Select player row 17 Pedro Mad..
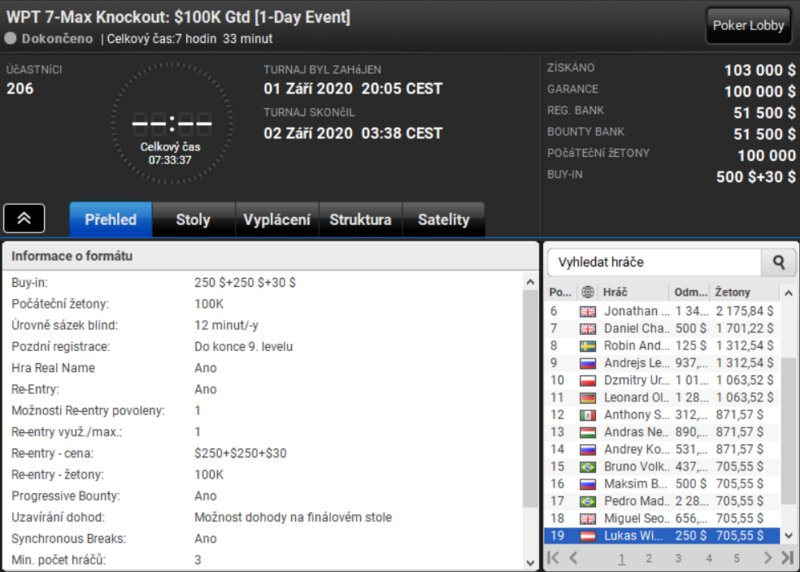 (662, 501)
